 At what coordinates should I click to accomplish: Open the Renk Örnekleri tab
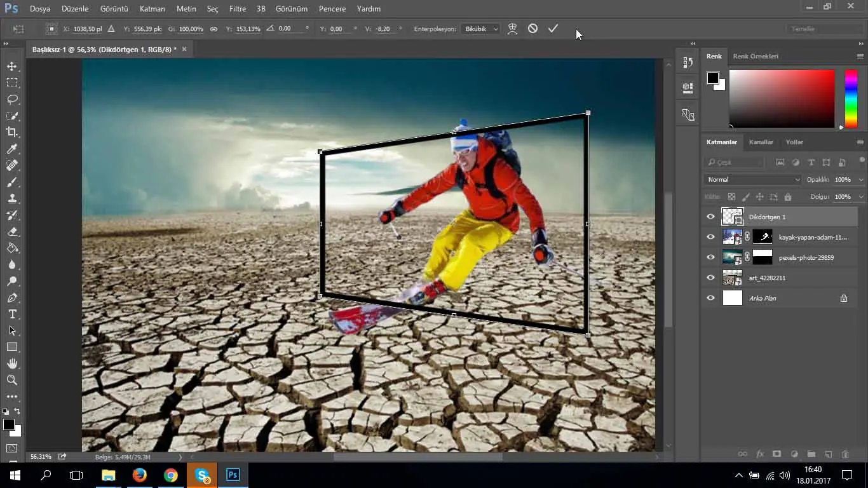[x=755, y=57]
